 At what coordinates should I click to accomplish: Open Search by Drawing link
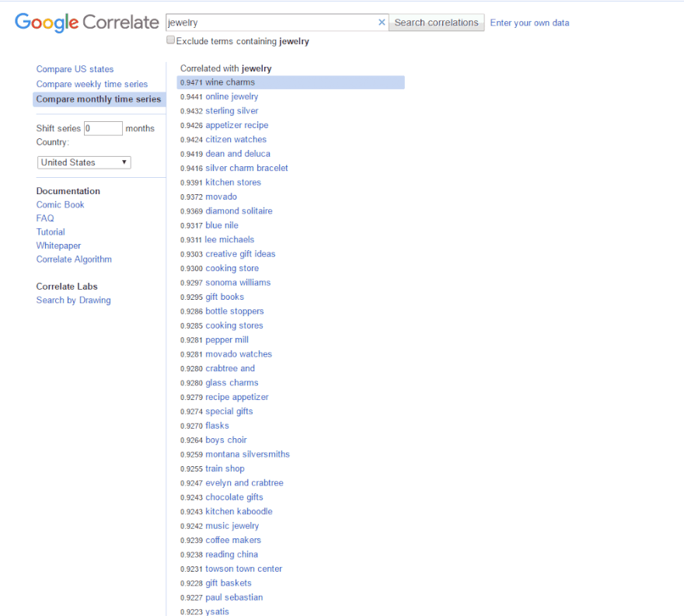(x=73, y=301)
